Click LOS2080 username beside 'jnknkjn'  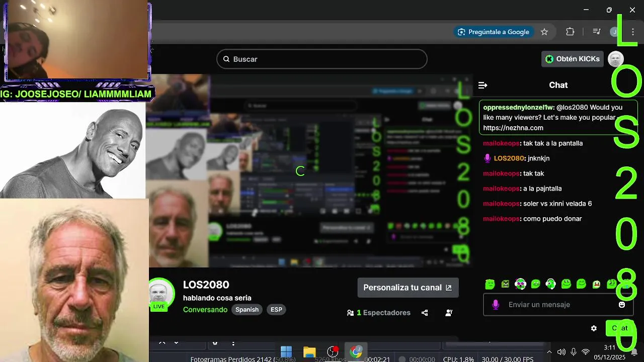click(x=509, y=158)
